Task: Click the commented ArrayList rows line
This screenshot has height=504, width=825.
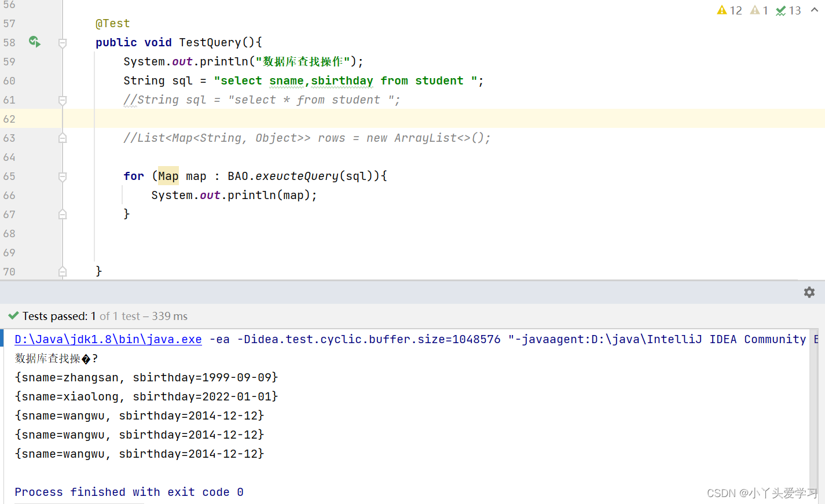Action: [307, 138]
